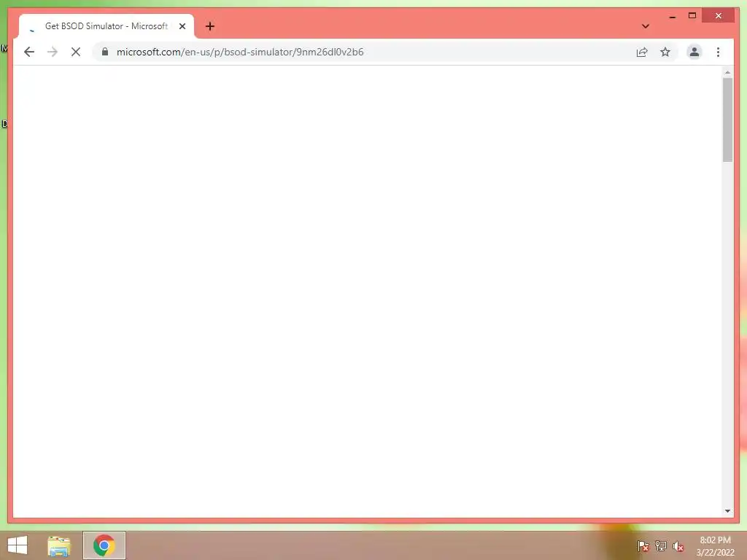Open network status tray icon
The height and width of the screenshot is (560, 747).
(660, 546)
